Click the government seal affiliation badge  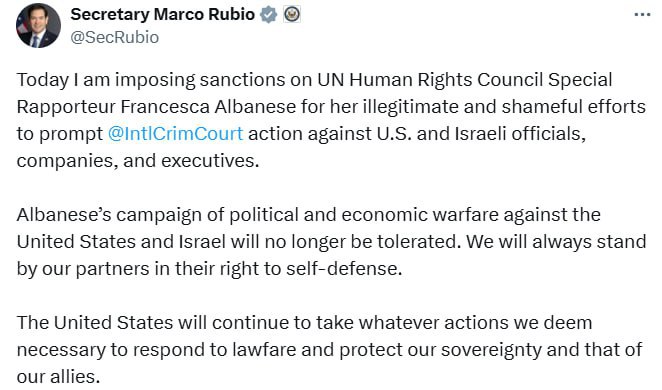point(292,14)
